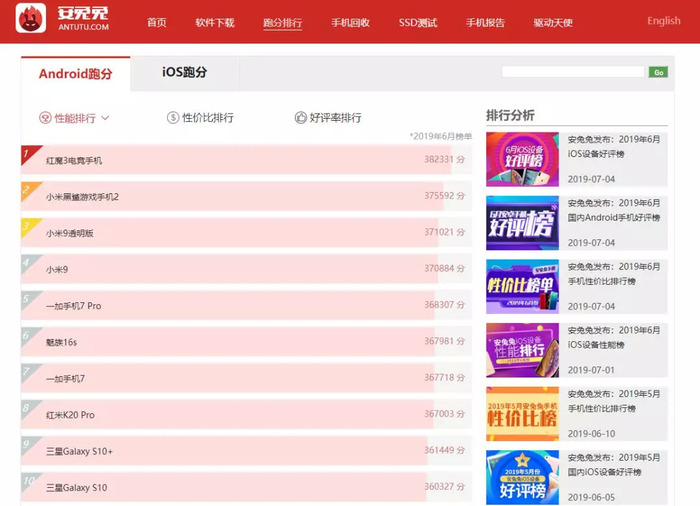Select the 性价比排行 ranking tab
Screen dimensions: 700x506
pos(200,118)
